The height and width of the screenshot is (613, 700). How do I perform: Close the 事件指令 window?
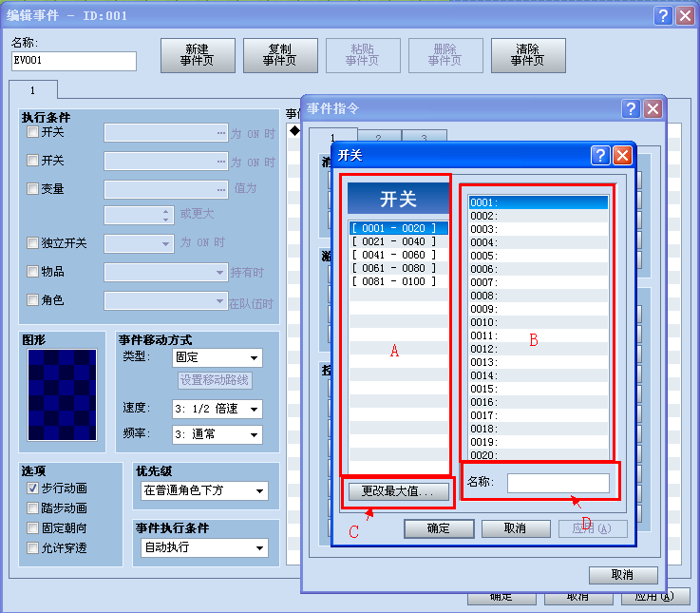[653, 108]
